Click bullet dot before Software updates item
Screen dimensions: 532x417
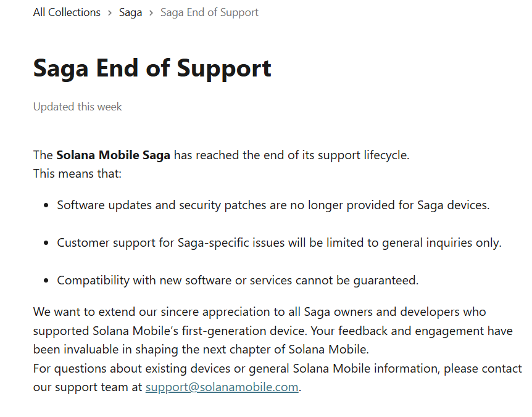(46, 205)
